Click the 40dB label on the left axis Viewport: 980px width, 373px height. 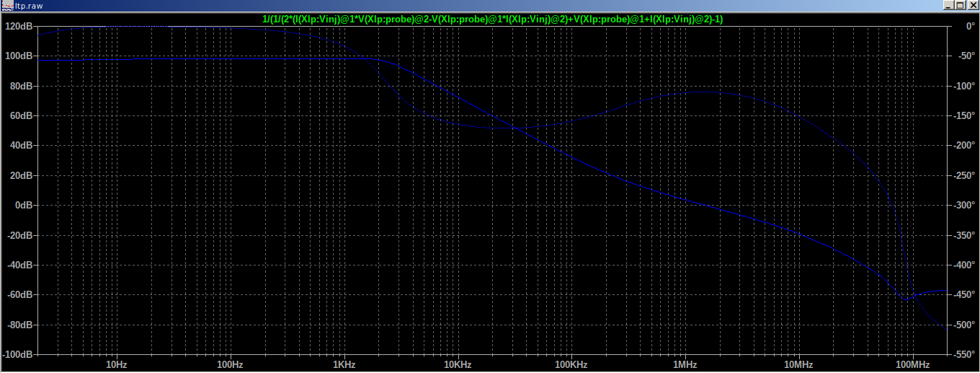[x=21, y=146]
